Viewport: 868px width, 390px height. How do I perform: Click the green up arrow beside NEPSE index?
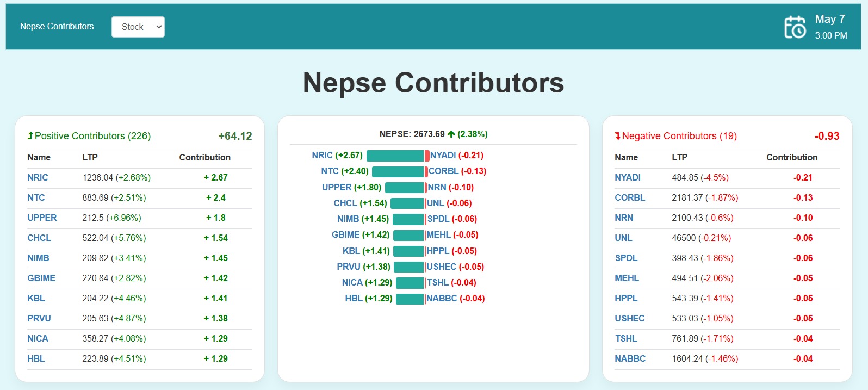pyautogui.click(x=451, y=134)
